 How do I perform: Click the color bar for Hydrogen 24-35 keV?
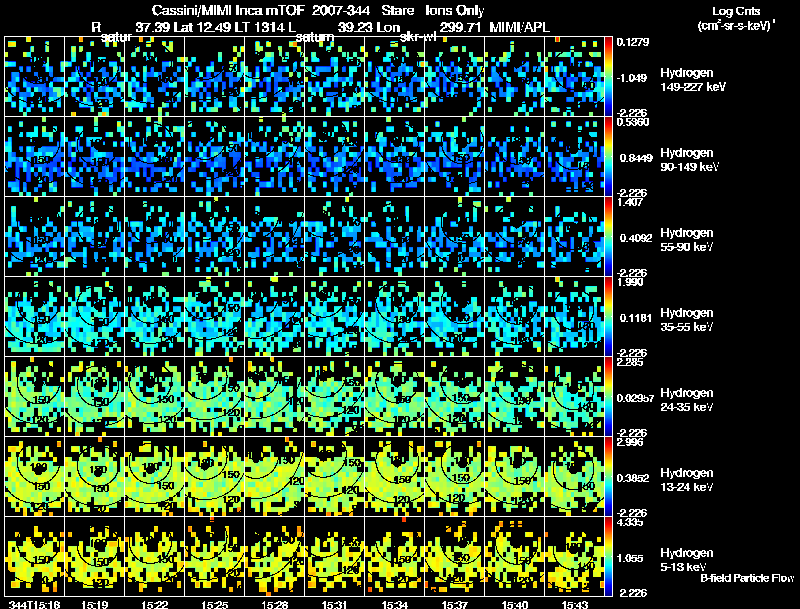(x=608, y=397)
